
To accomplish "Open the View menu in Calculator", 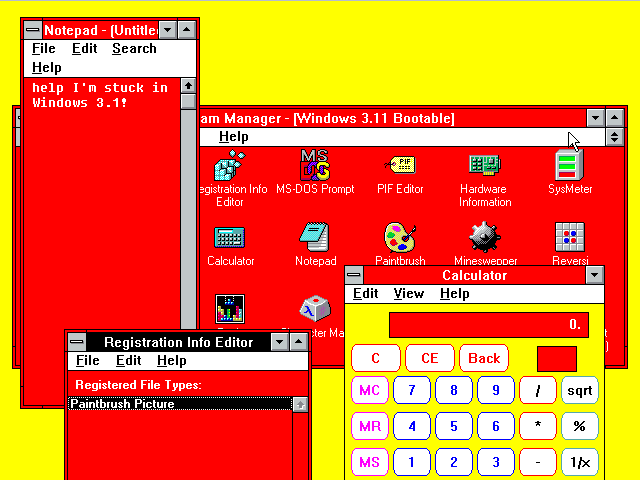I will [x=408, y=293].
